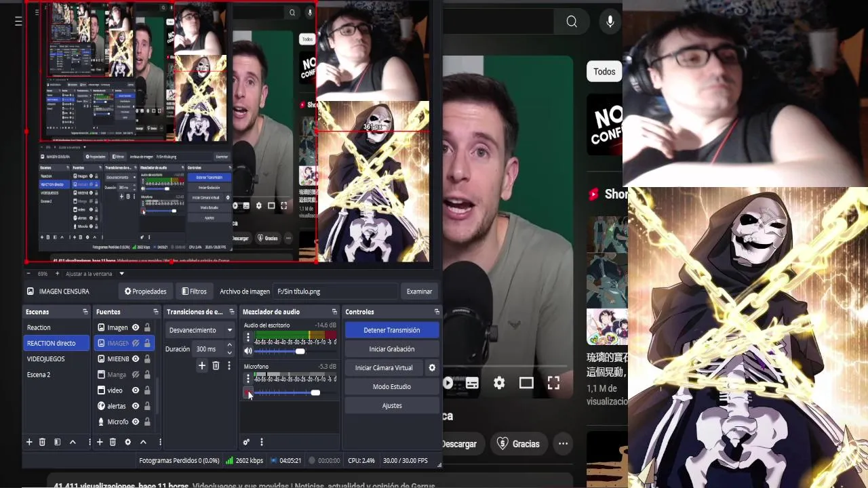868x488 pixels.
Task: Add a new scene with the Escenas plus icon
Action: [x=29, y=442]
